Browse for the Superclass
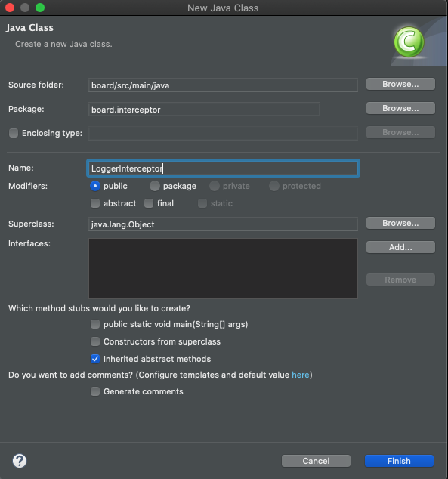 tap(400, 223)
